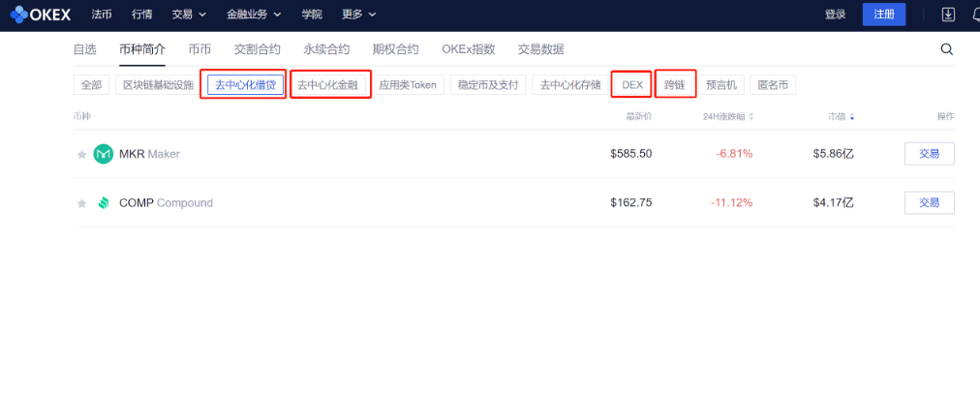Click the MKR Maker coin logo

103,154
